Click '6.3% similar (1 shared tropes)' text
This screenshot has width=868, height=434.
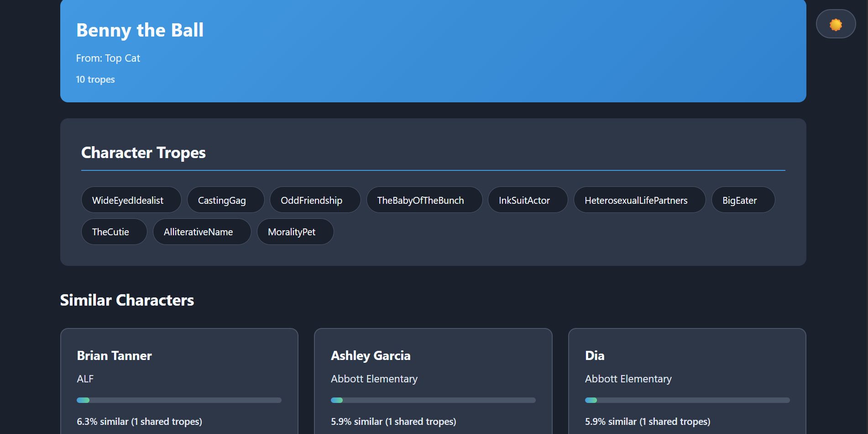coord(140,421)
